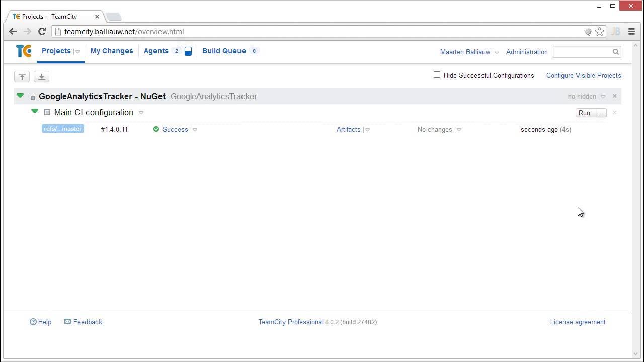This screenshot has width=644, height=362.
Task: Switch to the Agents tab
Action: pyautogui.click(x=156, y=51)
